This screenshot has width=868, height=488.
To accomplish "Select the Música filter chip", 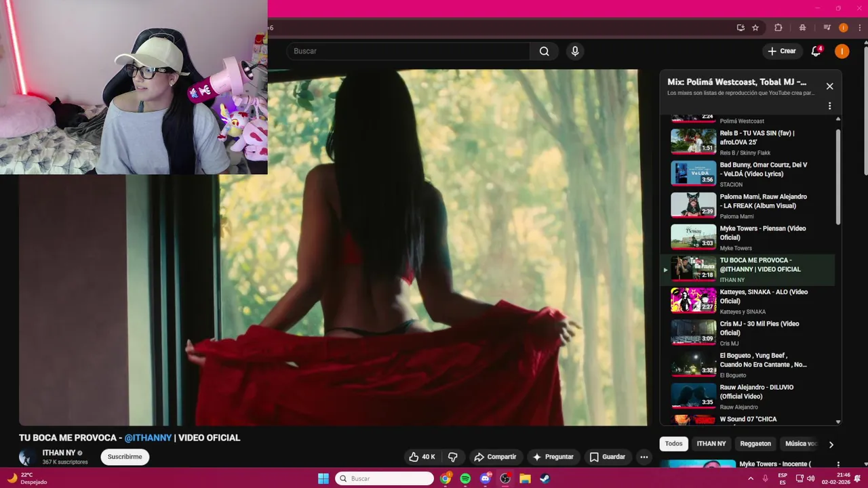I will (800, 444).
